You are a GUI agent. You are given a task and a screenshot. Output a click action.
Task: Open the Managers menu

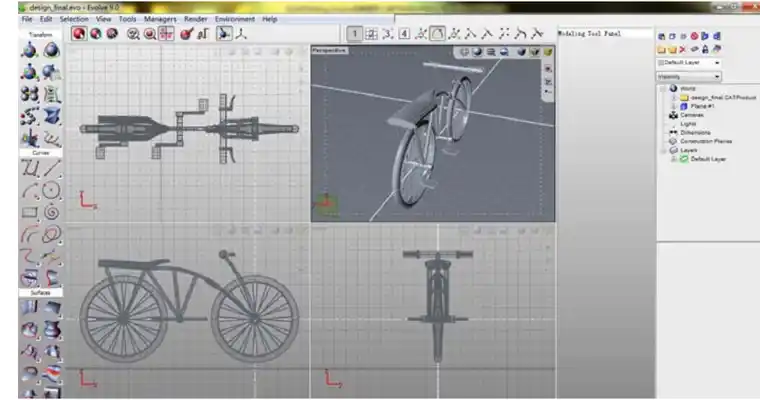pyautogui.click(x=160, y=19)
